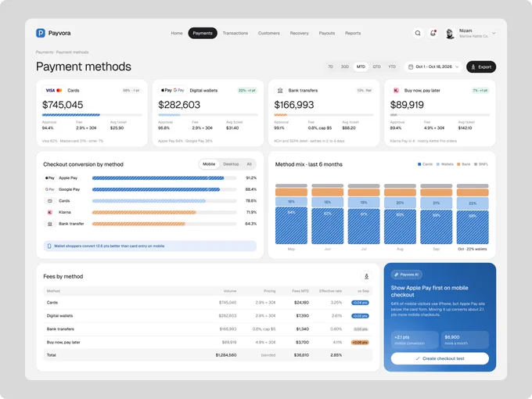The image size is (532, 399).
Task: Click the Google Pay icon in conversion list
Action: (49, 189)
